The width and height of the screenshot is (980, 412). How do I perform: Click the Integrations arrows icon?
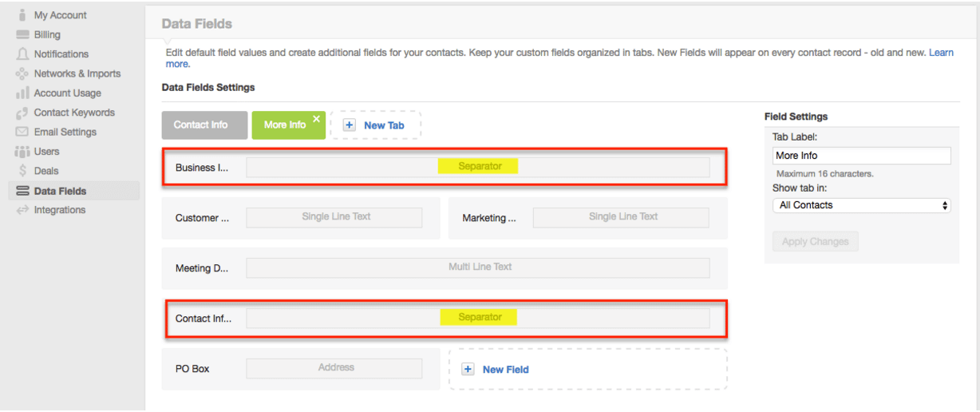[x=22, y=210]
